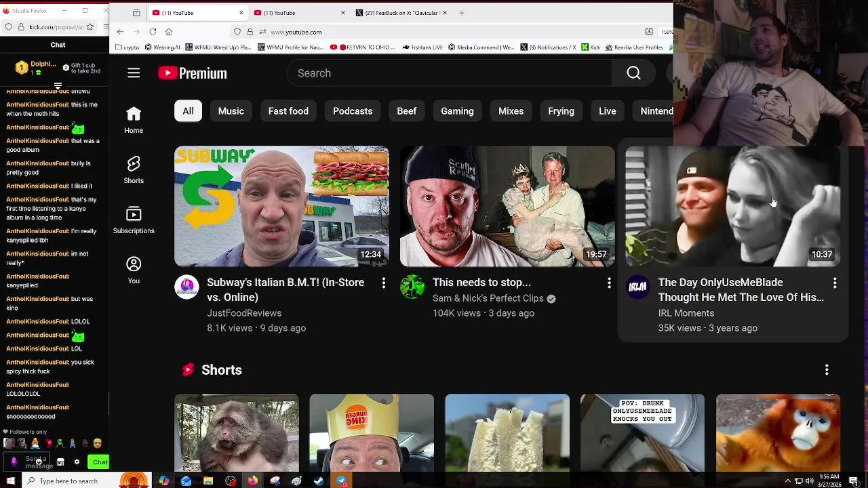Click the tracking protection shield icon
Viewport: 868px width, 488px height.
click(x=237, y=32)
